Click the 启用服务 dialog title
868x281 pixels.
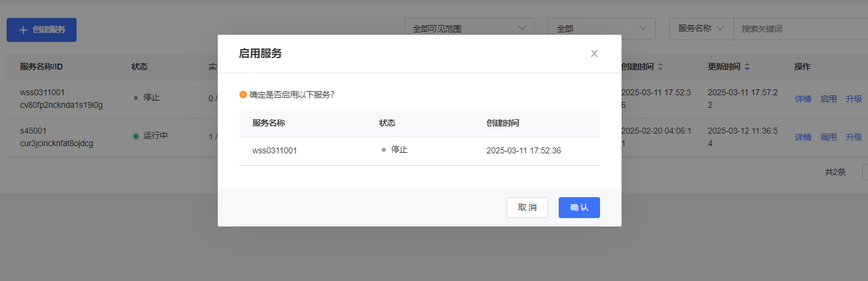(260, 53)
